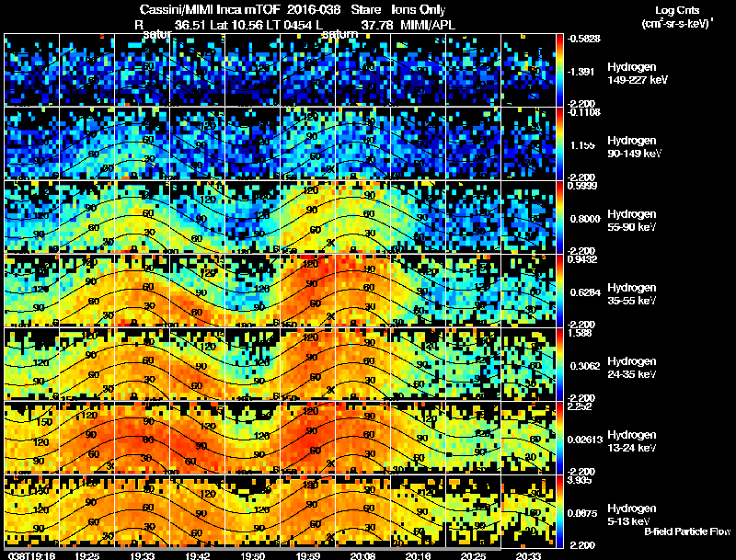Click the Hydrogen 90-149 keV color bar
Viewport: 736px width, 560px height.
click(x=559, y=144)
